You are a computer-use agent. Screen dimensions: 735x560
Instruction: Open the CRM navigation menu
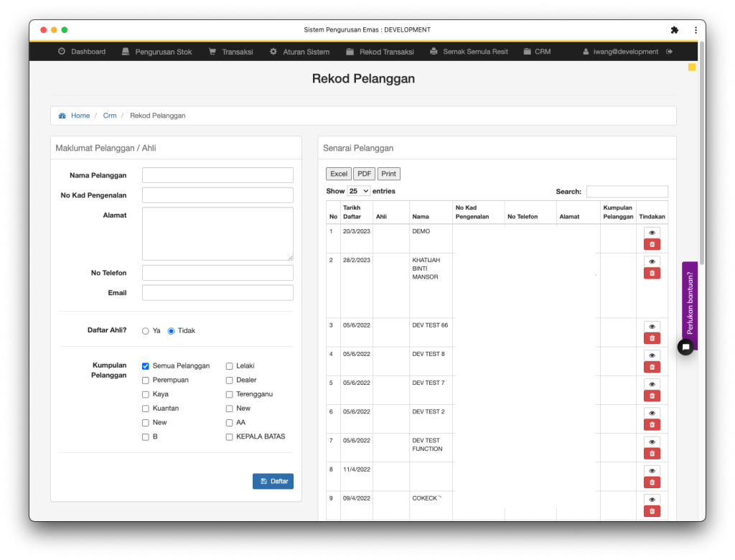coord(537,52)
